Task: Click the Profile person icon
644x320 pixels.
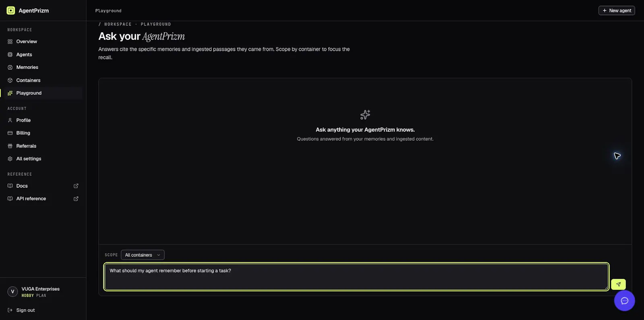Action: click(x=10, y=120)
